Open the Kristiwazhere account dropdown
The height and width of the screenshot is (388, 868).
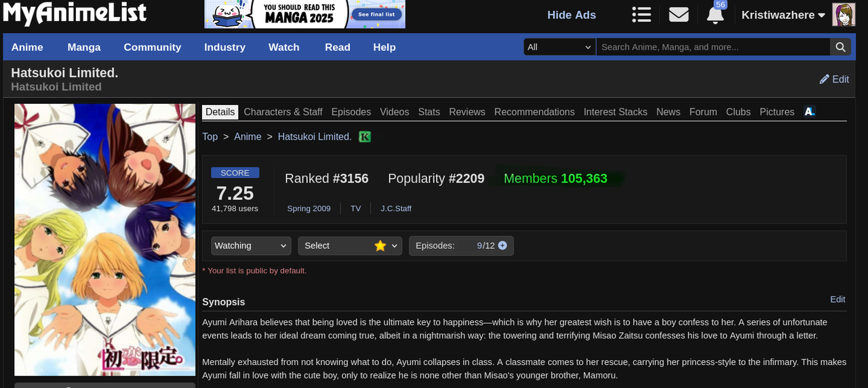point(783,15)
